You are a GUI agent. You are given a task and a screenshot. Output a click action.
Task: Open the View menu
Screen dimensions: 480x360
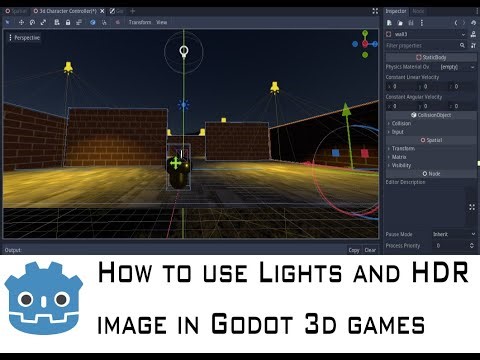[x=162, y=22]
